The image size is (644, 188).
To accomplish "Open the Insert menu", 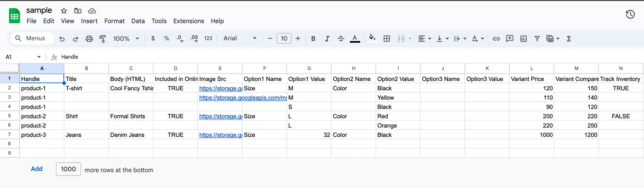I will pos(89,21).
